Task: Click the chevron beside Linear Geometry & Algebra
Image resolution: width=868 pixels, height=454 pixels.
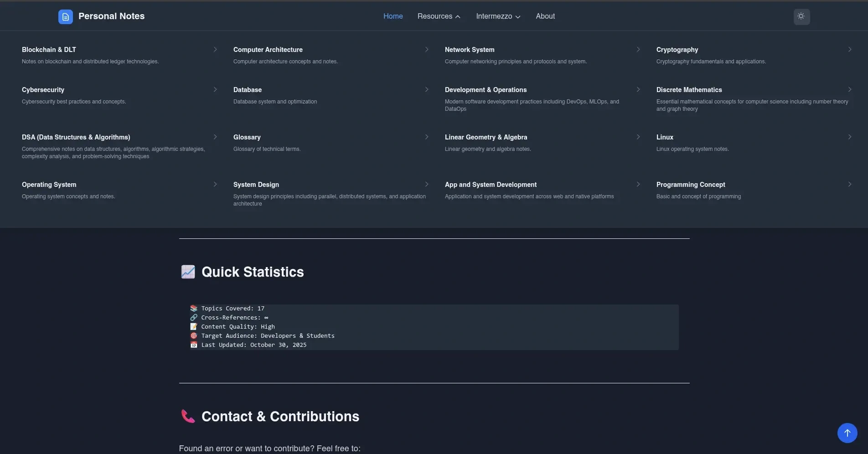Action: pos(638,137)
